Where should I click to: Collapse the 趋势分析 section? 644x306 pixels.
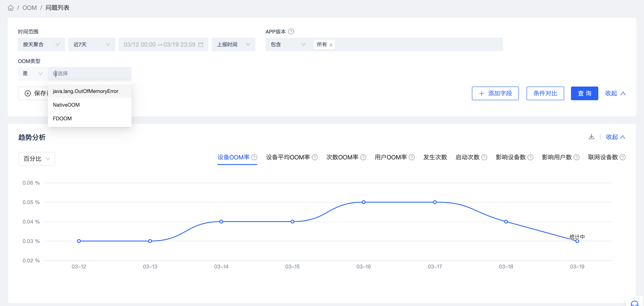616,137
